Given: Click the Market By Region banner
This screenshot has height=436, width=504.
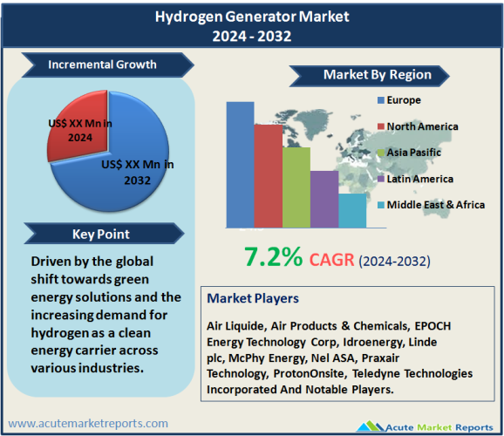Looking at the screenshot, I should tap(369, 75).
